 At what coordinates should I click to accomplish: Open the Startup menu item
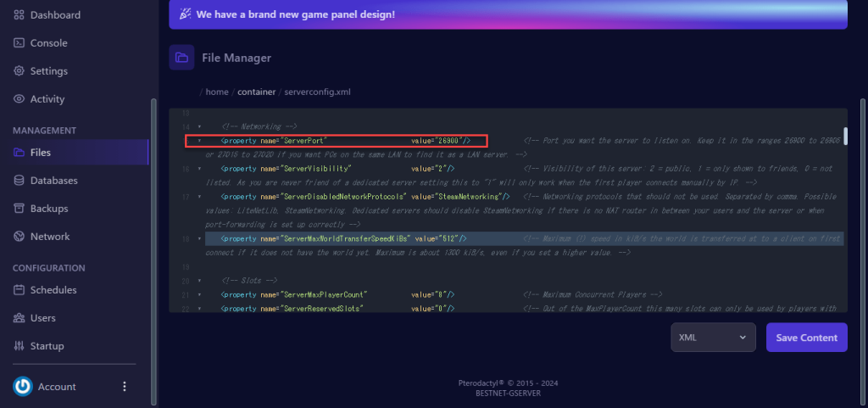coord(47,346)
